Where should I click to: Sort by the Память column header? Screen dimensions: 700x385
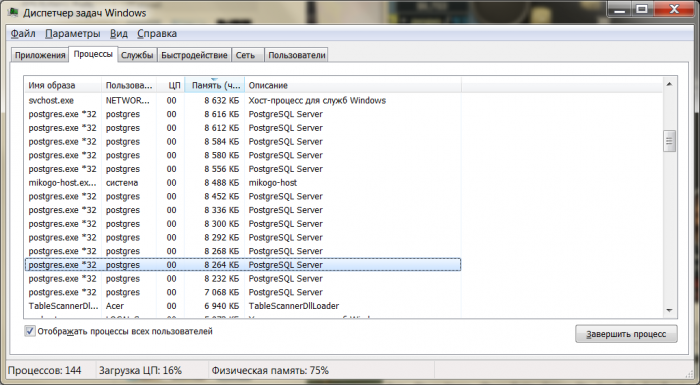tap(215, 85)
